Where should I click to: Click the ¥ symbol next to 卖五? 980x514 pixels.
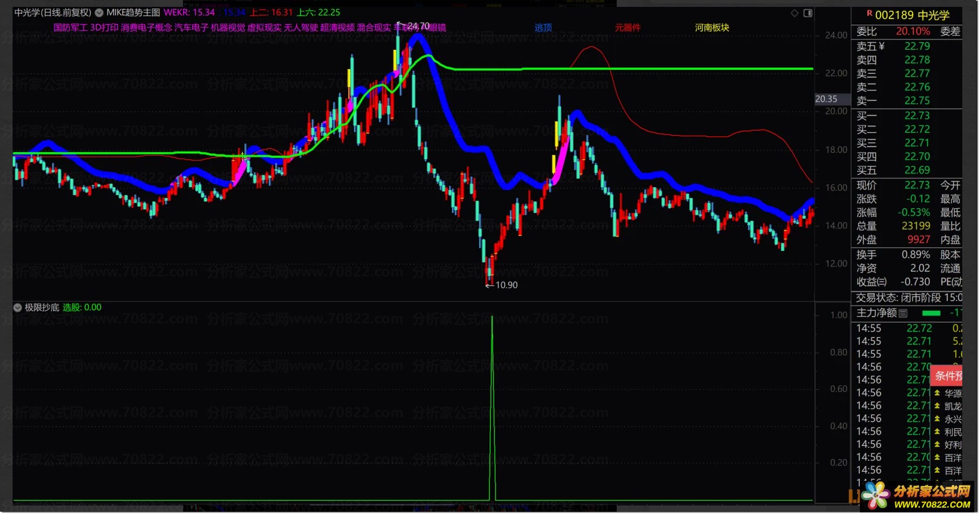click(x=882, y=46)
